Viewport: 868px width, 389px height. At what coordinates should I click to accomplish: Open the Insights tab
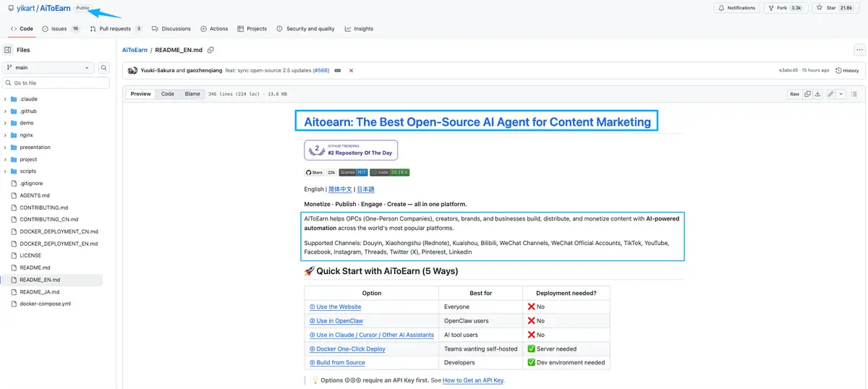359,29
